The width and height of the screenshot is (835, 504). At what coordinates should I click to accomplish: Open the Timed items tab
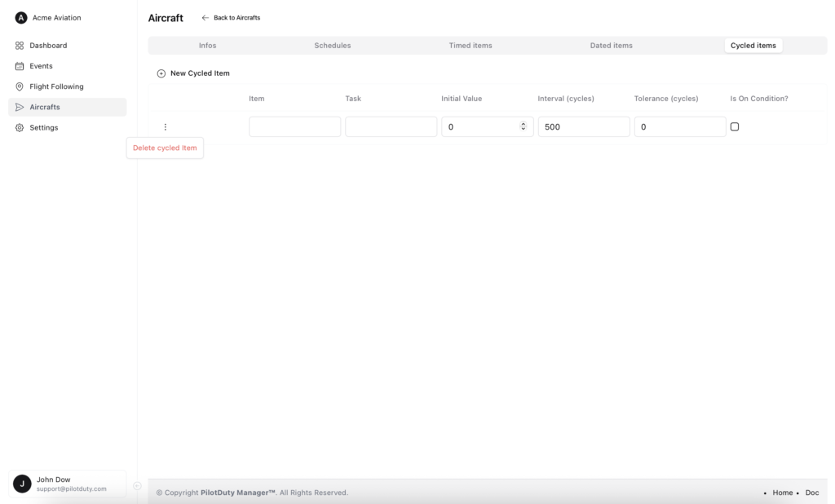coord(471,46)
